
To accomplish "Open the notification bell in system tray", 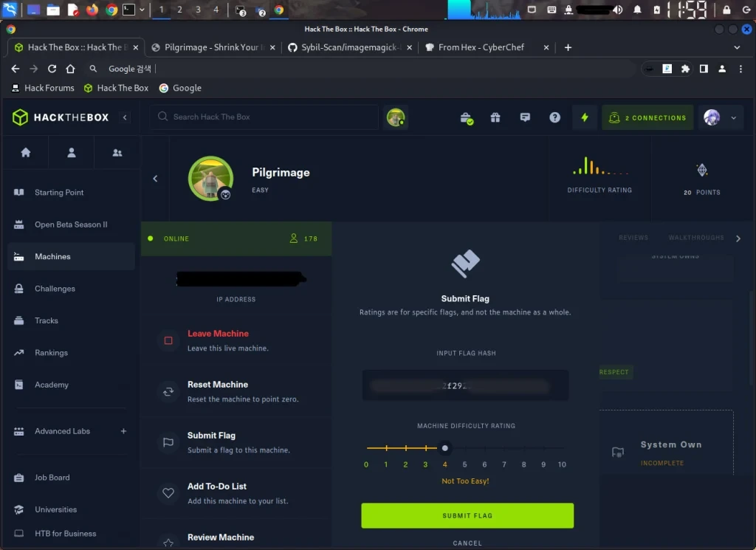I will (637, 10).
